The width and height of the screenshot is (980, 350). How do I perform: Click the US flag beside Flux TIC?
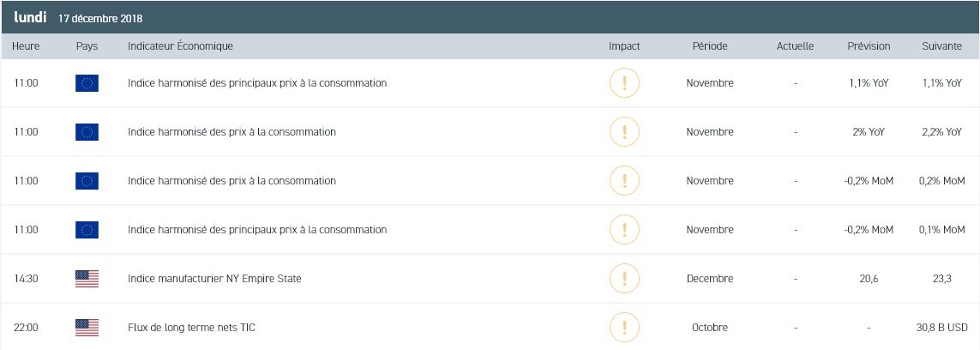pyautogui.click(x=87, y=328)
